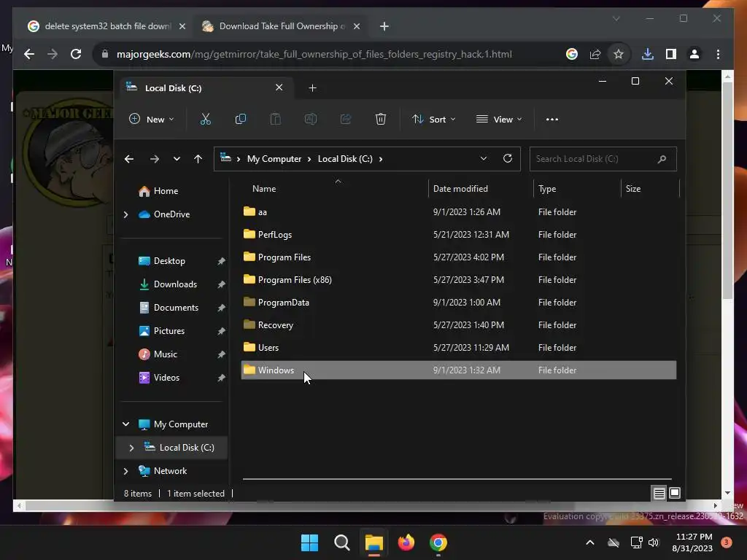The height and width of the screenshot is (560, 747).
Task: Expand OneDrive in navigation pane
Action: [125, 215]
